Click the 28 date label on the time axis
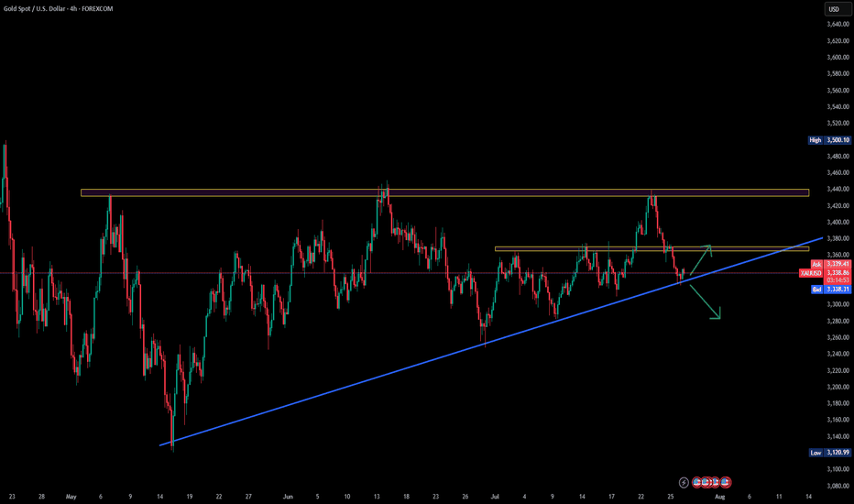The width and height of the screenshot is (854, 504). (x=41, y=497)
